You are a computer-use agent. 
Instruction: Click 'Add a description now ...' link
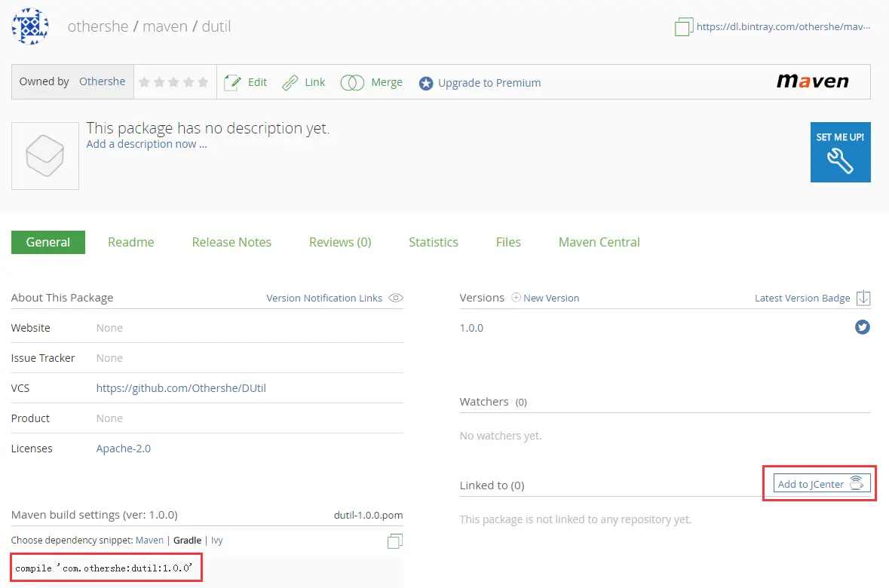point(146,144)
